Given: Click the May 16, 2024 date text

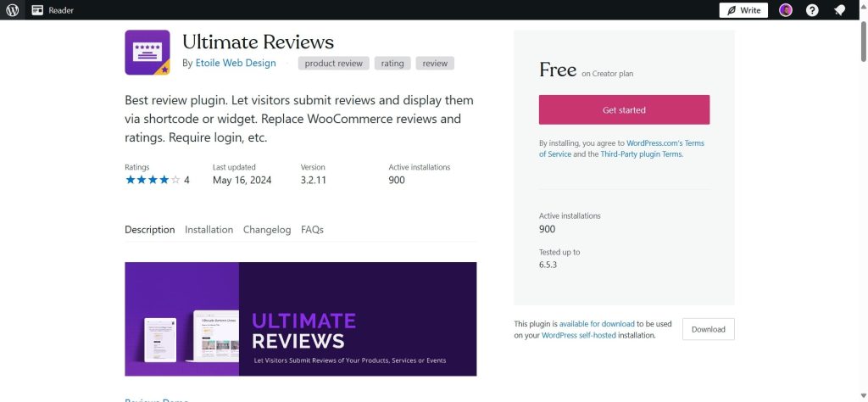Looking at the screenshot, I should tap(242, 180).
